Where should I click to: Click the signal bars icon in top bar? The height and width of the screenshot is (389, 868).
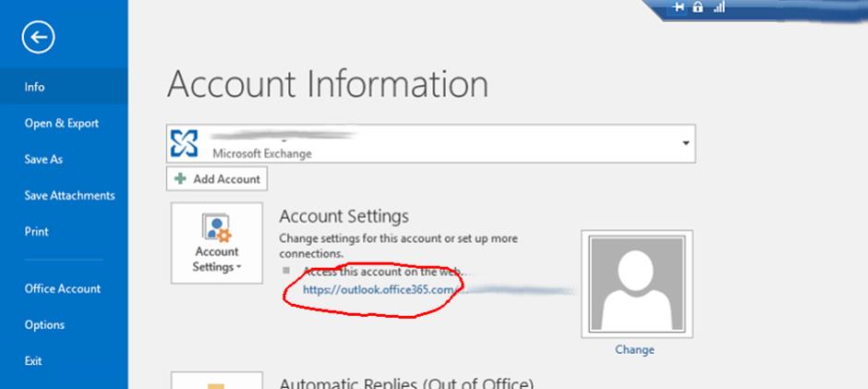[718, 7]
